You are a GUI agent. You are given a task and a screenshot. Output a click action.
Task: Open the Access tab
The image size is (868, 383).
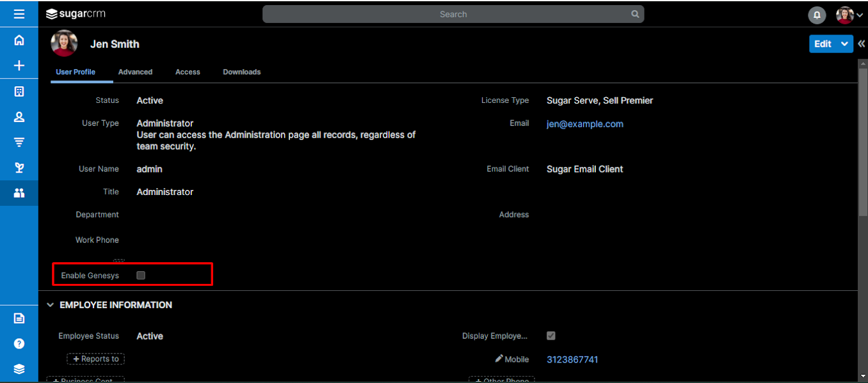[188, 72]
